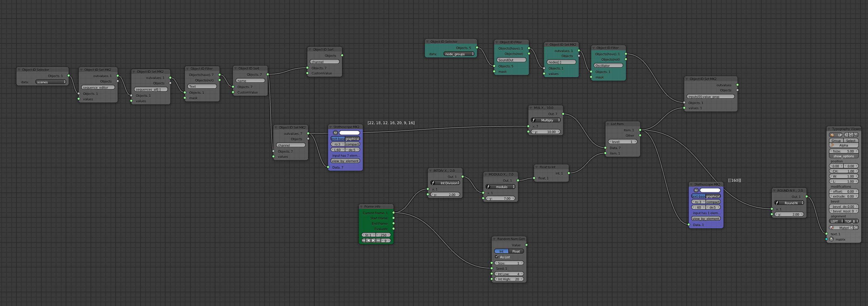
Task: Click the eye visibility icon in Typography Viewer
Action: (x=846, y=135)
